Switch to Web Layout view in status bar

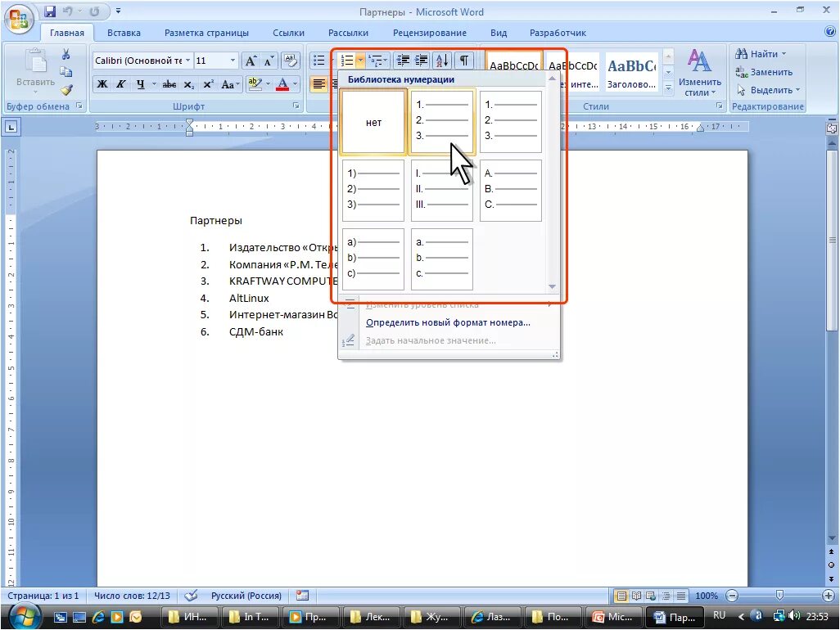click(651, 595)
